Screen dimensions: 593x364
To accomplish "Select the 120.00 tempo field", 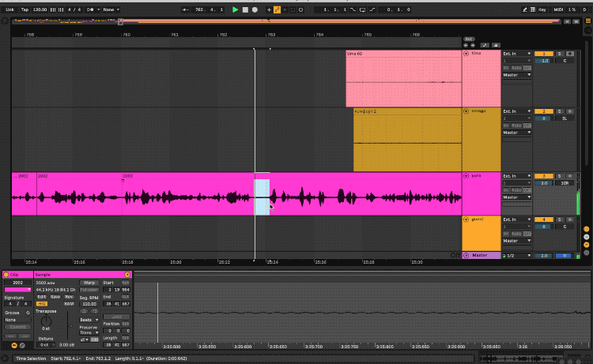I will click(x=40, y=9).
